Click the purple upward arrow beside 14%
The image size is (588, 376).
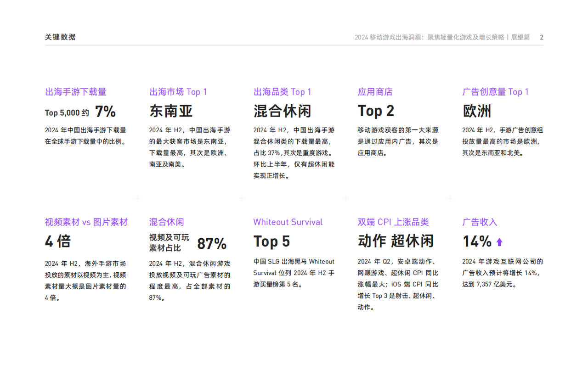(x=499, y=242)
